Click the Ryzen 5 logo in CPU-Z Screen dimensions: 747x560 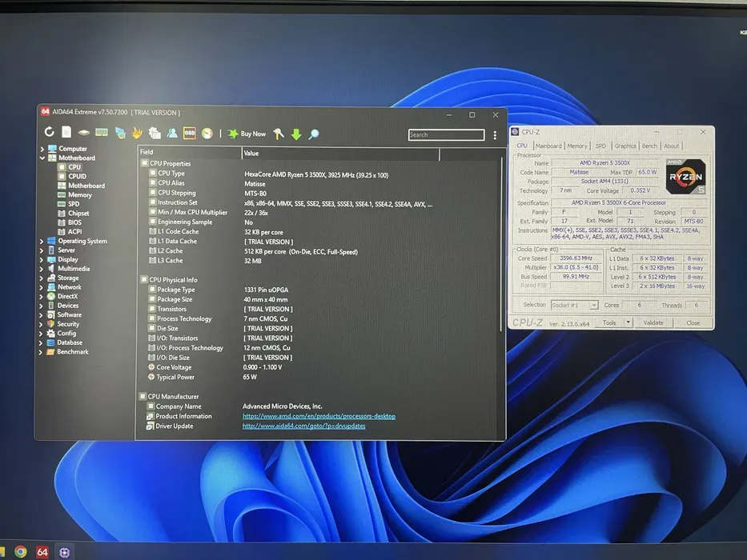tap(685, 177)
